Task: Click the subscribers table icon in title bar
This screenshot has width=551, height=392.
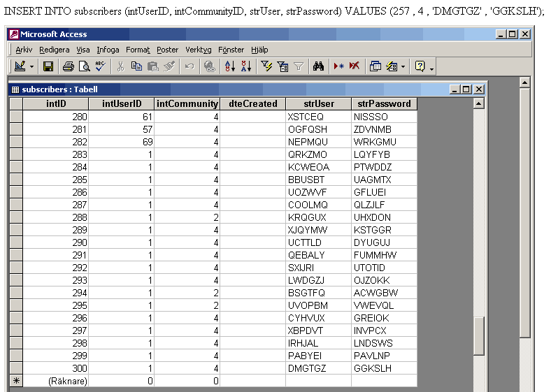Action: (15, 89)
